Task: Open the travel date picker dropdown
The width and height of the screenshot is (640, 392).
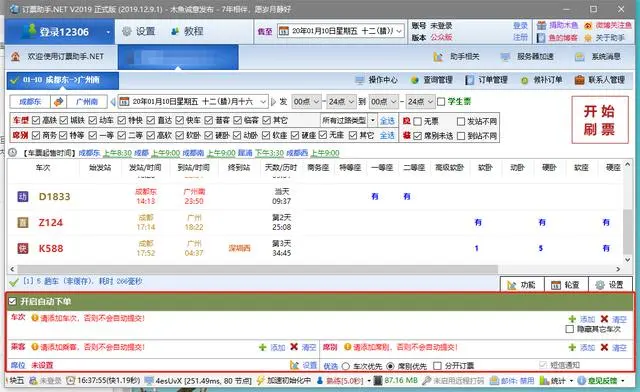Action: click(264, 101)
